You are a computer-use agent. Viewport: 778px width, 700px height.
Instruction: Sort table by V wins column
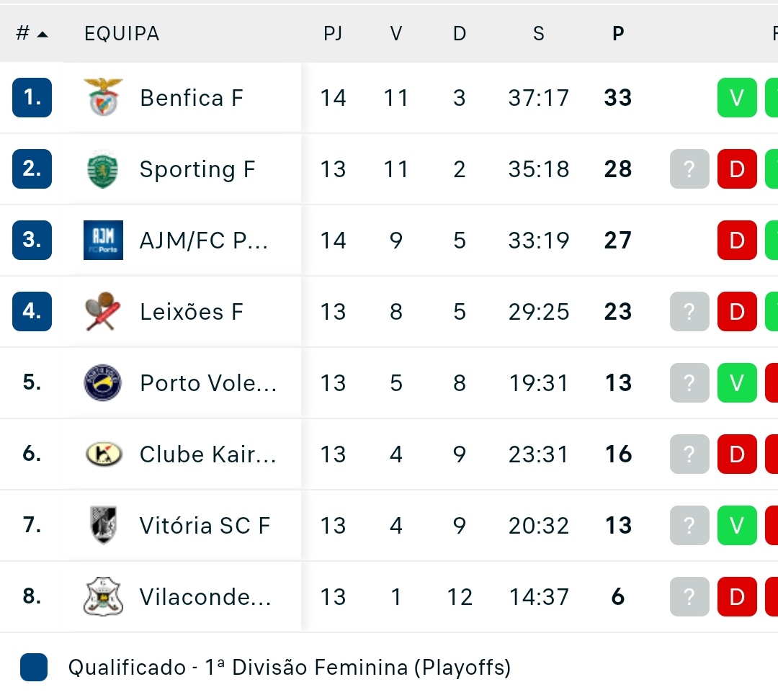click(396, 34)
